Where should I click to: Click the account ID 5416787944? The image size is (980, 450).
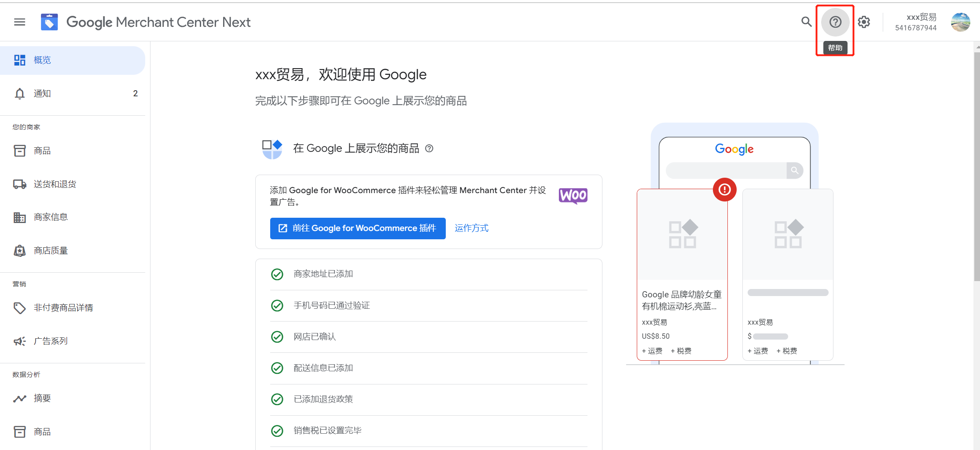916,28
